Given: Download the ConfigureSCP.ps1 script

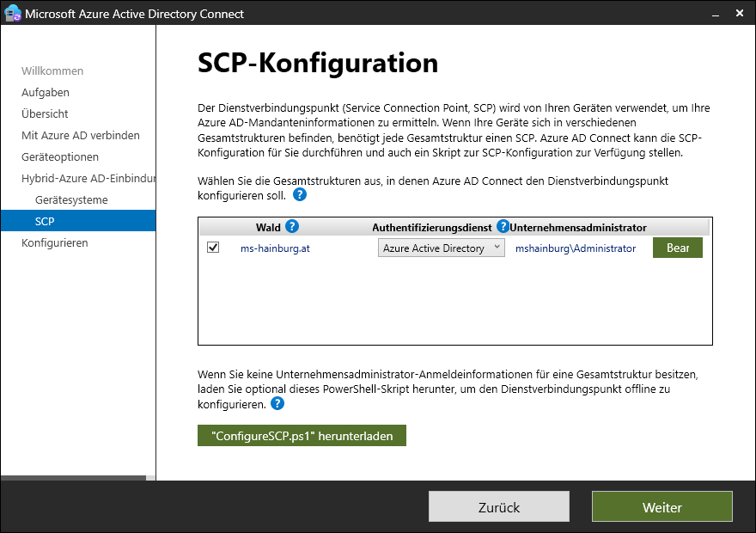Looking at the screenshot, I should point(302,436).
